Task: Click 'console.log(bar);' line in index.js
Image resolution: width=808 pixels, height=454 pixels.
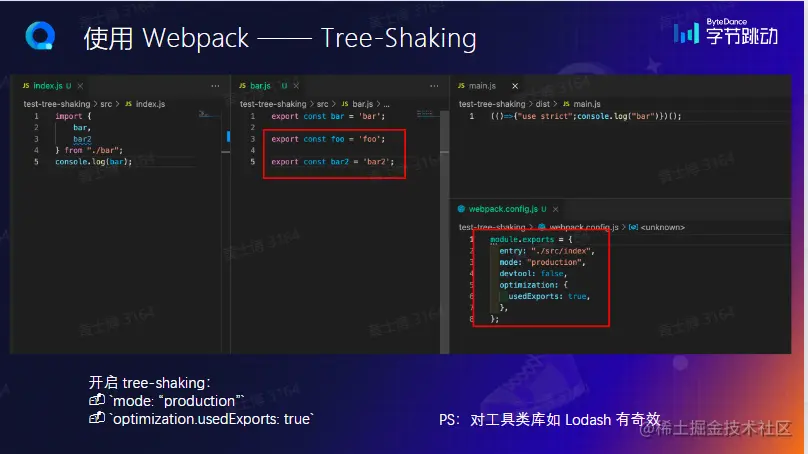Action: coord(94,162)
